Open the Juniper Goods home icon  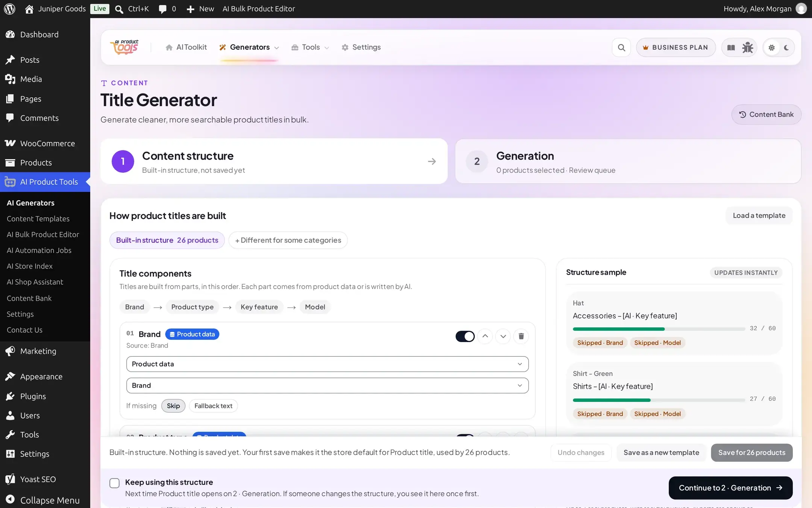pos(29,9)
